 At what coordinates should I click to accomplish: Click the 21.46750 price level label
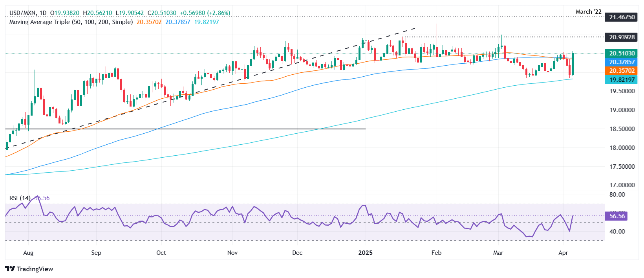click(622, 17)
